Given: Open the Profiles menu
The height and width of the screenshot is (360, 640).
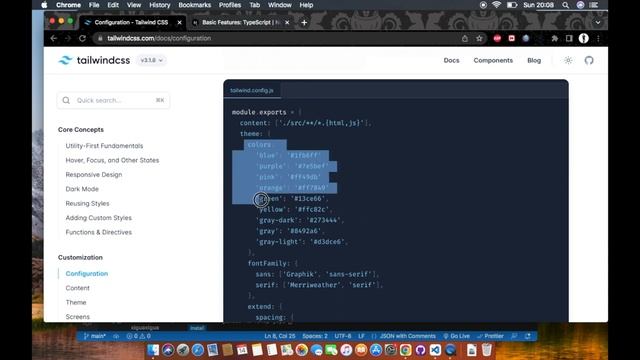Looking at the screenshot, I should pyautogui.click(x=230, y=5).
